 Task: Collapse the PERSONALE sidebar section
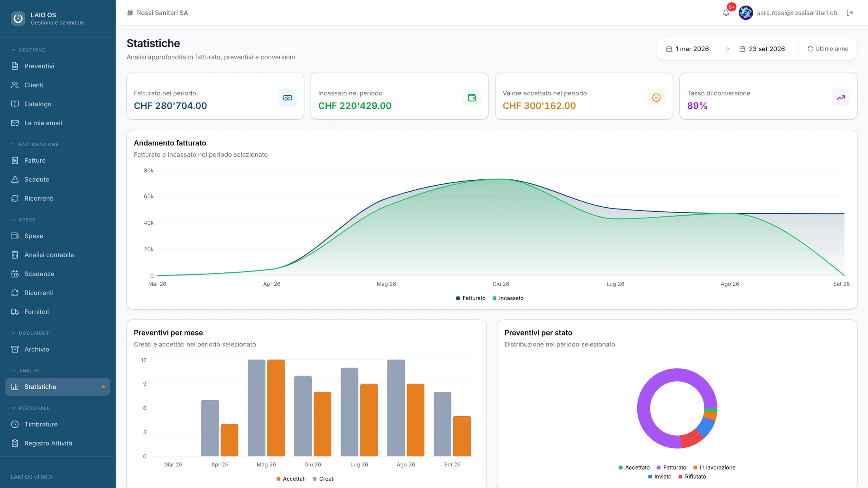tap(30, 408)
